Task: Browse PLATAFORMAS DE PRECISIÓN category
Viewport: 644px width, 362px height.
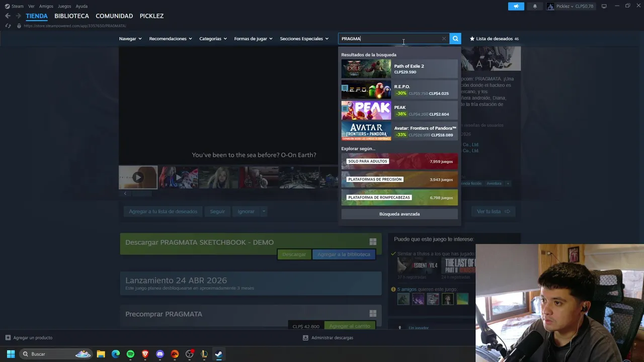Action: tap(399, 179)
